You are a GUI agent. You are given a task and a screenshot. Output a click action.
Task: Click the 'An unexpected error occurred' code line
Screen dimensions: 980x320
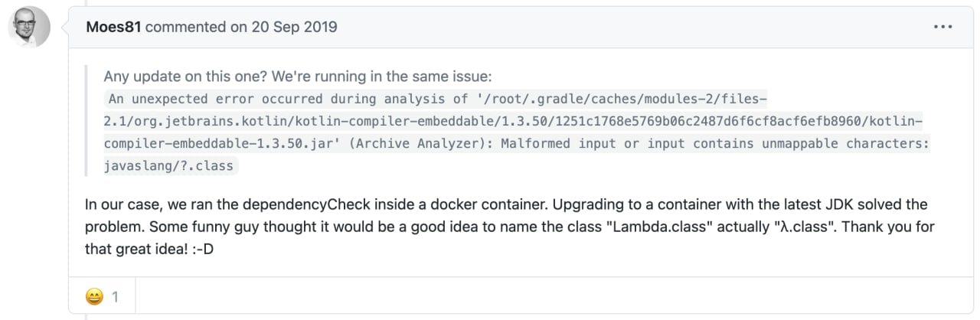point(230,99)
